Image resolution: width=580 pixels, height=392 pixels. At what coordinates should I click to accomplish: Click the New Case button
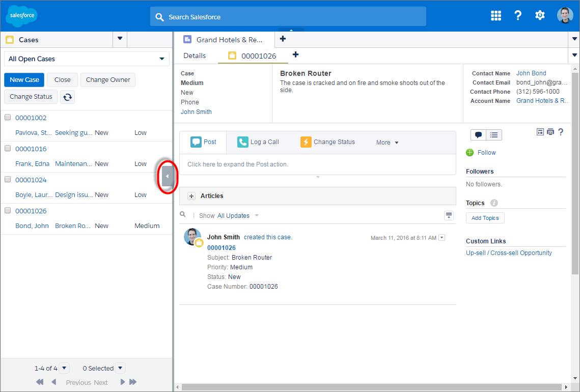click(24, 80)
